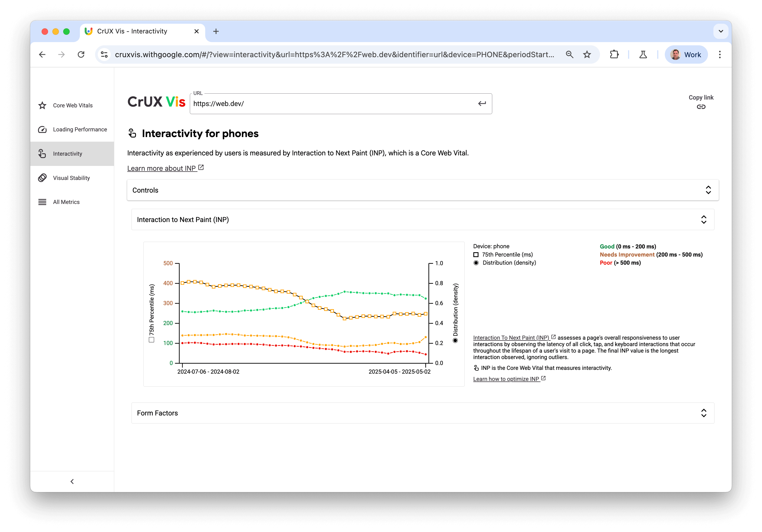
Task: Bookmark the page with the star icon
Action: pos(587,54)
